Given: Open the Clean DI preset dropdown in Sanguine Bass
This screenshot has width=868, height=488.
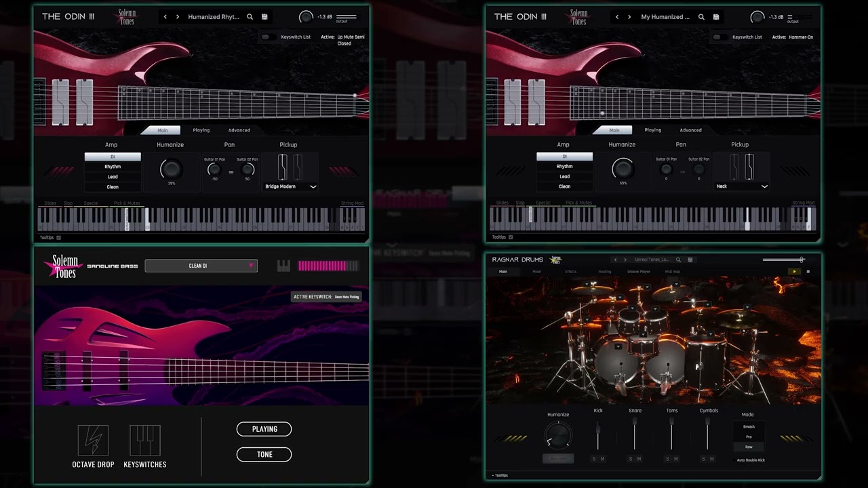Looking at the screenshot, I should [x=201, y=266].
